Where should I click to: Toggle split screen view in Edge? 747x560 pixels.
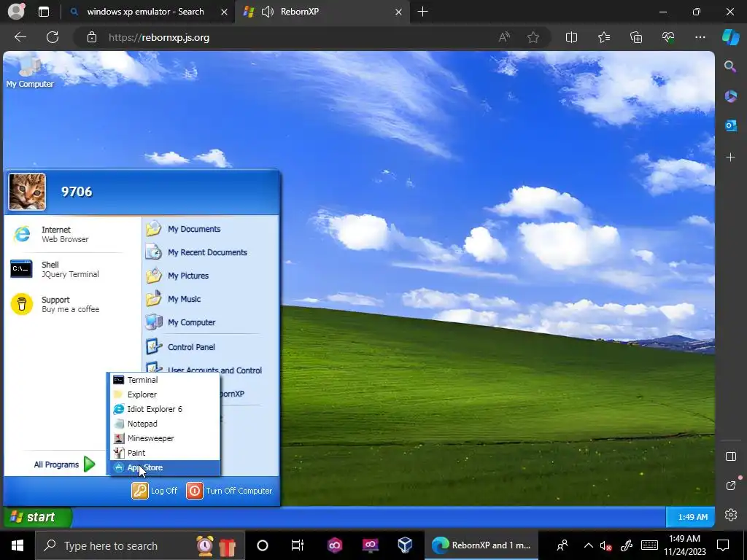(x=571, y=38)
